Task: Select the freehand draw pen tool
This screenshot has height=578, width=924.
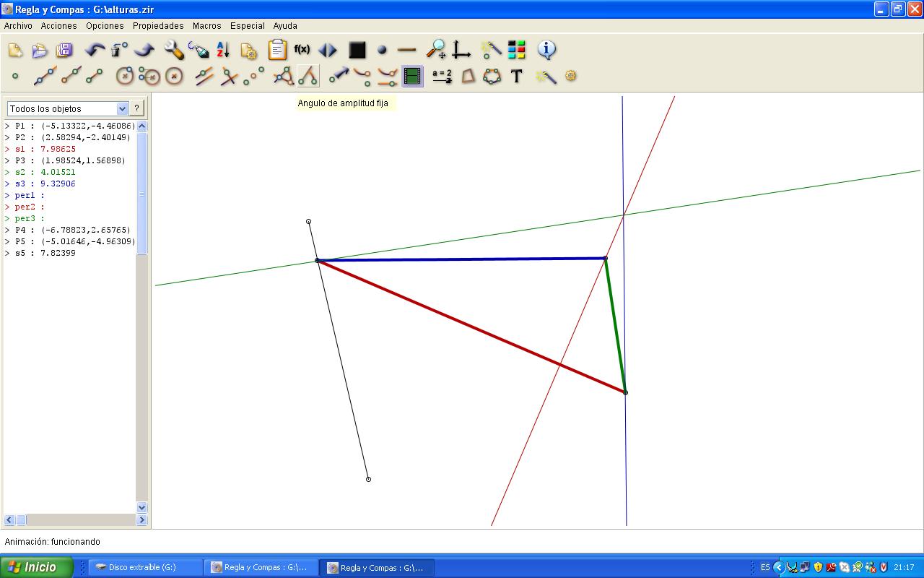Action: pyautogui.click(x=199, y=50)
